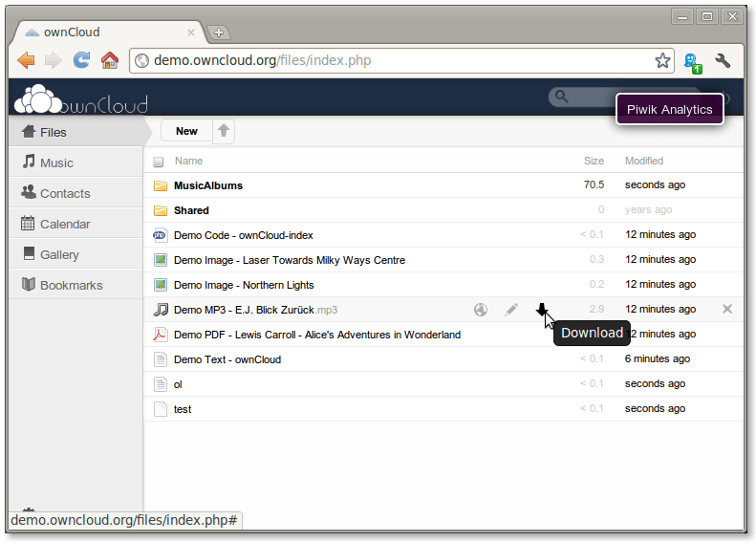Click the blank file icon for test
This screenshot has height=542, width=756.
click(x=160, y=409)
